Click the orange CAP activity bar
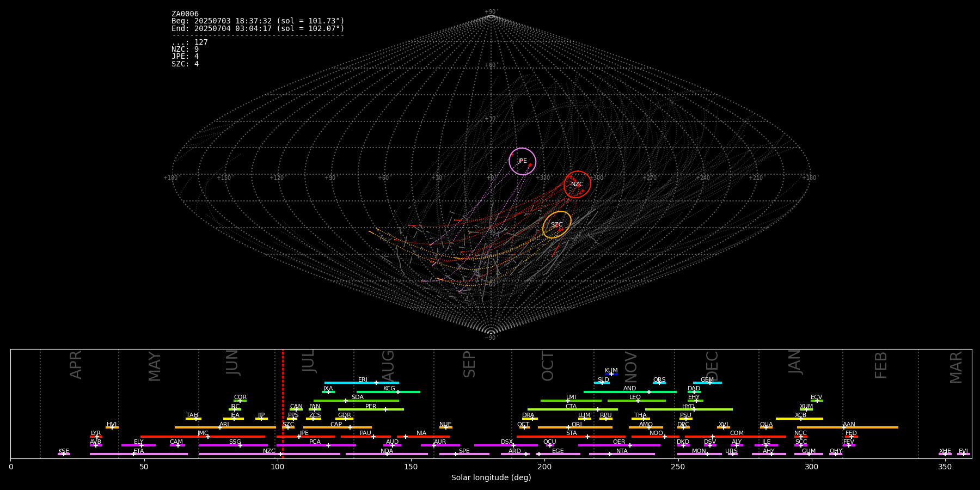The image size is (980, 490). [x=338, y=427]
